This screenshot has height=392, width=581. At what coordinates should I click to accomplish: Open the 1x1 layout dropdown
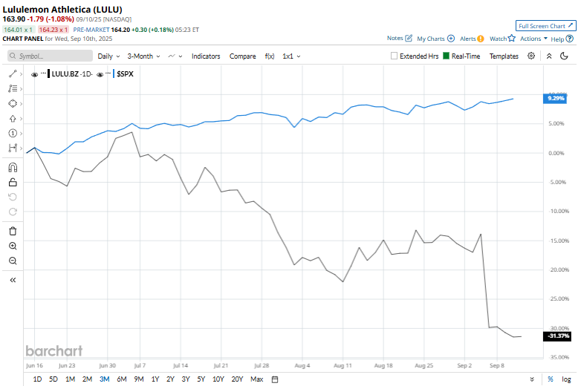tap(291, 56)
